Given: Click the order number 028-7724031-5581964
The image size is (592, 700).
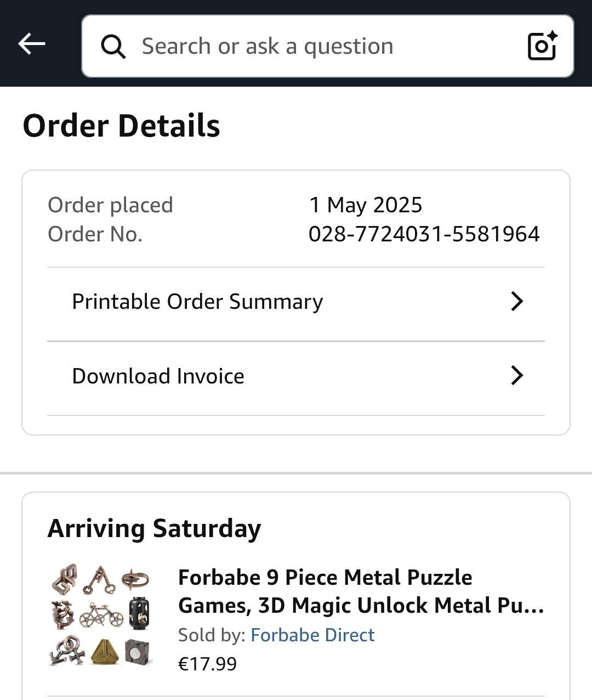Looking at the screenshot, I should [x=424, y=234].
